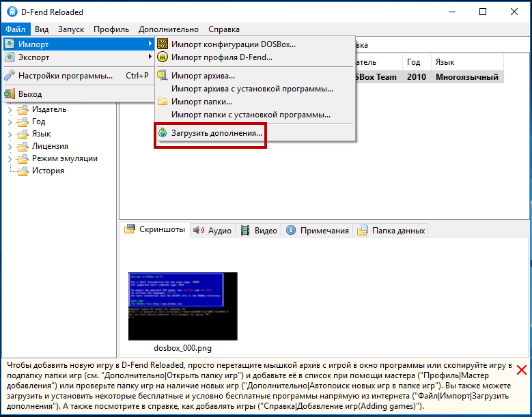Sort by the Язык column header
Image resolution: width=532 pixels, height=417 pixels.
[467, 62]
